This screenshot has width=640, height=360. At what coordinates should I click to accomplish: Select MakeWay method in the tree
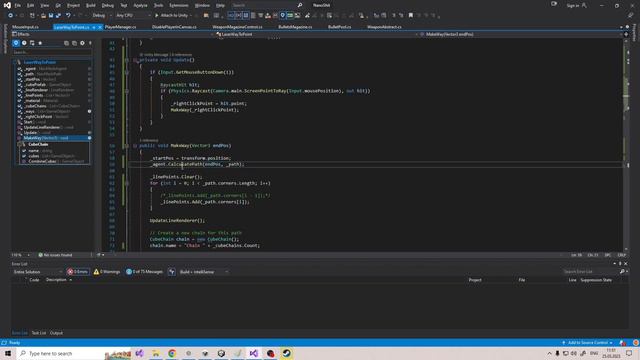(52, 138)
